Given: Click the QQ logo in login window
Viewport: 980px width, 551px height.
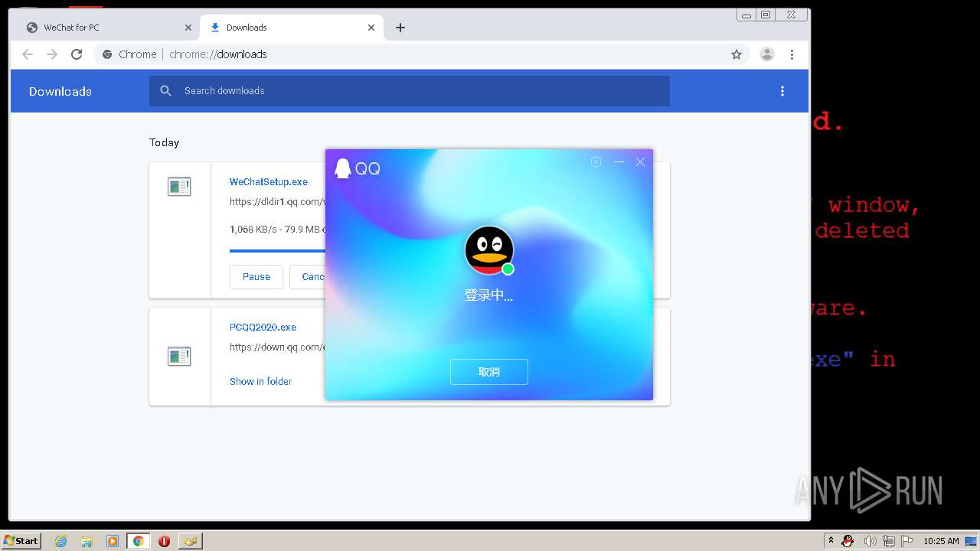Looking at the screenshot, I should point(358,168).
